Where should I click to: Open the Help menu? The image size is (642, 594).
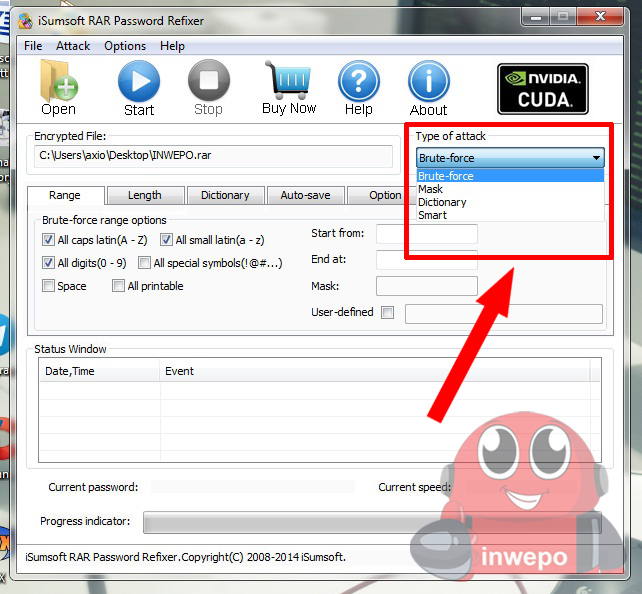pos(172,46)
